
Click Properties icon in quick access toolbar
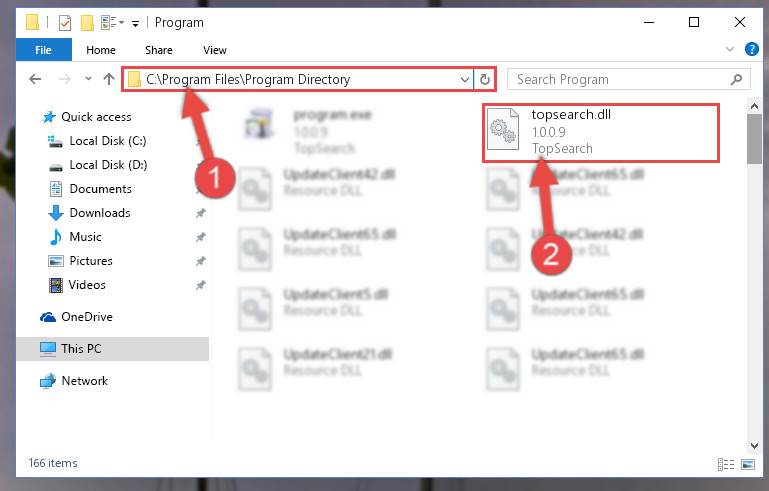(x=65, y=23)
